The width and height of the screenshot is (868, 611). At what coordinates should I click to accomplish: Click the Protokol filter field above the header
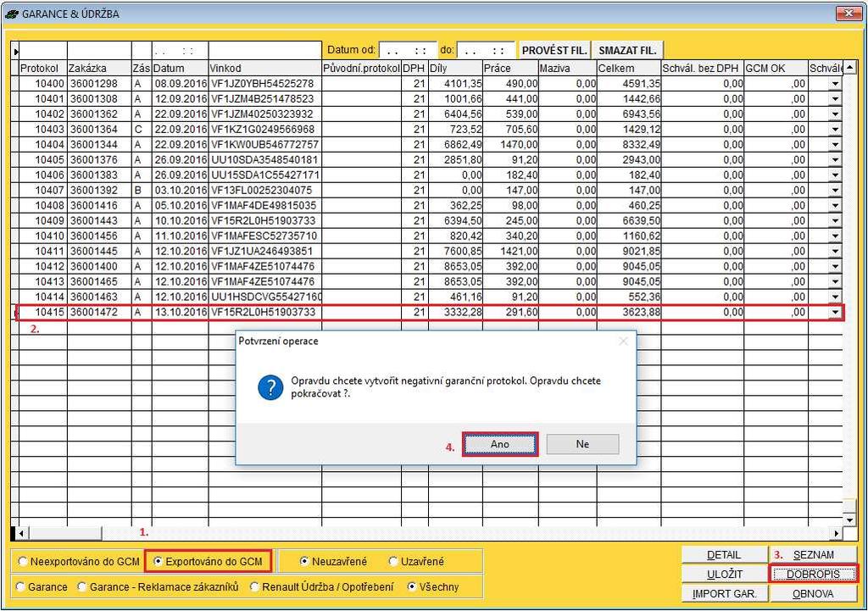(43, 50)
